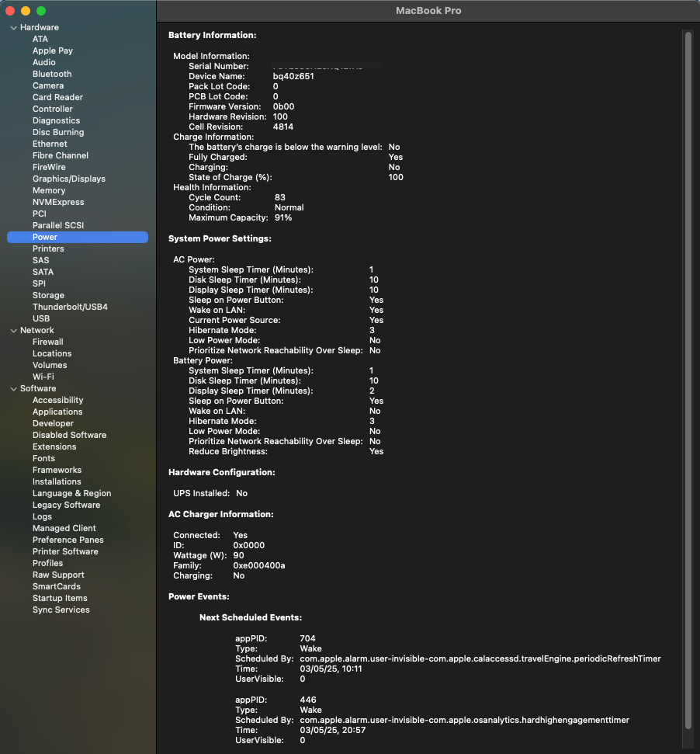Select USB in the sidebar
Screen dimensions: 700x754
coord(41,318)
